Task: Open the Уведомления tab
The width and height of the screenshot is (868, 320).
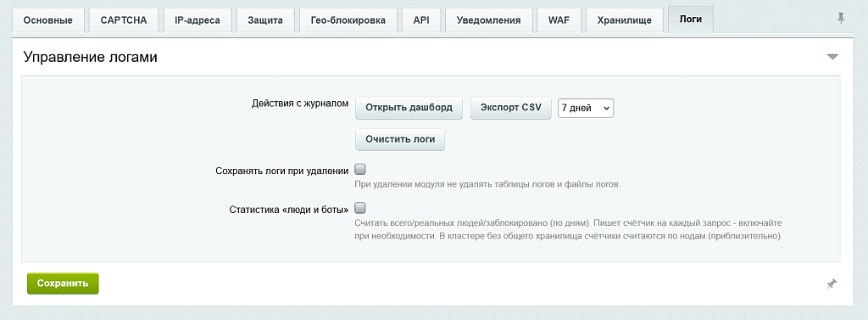Action: (x=488, y=20)
